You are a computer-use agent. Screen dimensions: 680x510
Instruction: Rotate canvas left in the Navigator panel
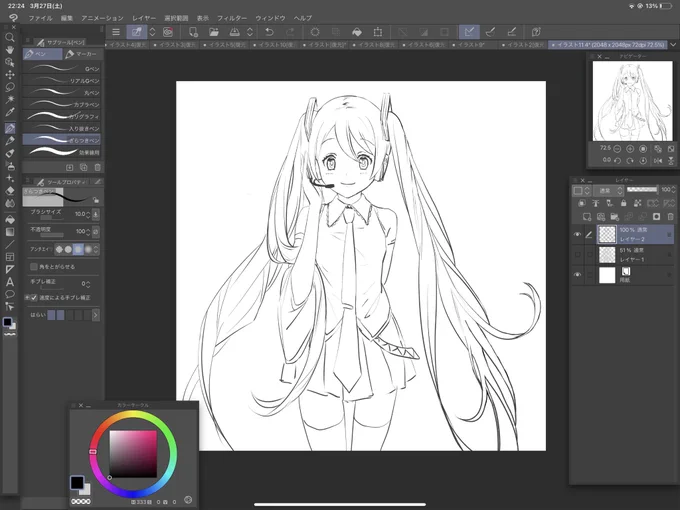pyautogui.click(x=617, y=160)
